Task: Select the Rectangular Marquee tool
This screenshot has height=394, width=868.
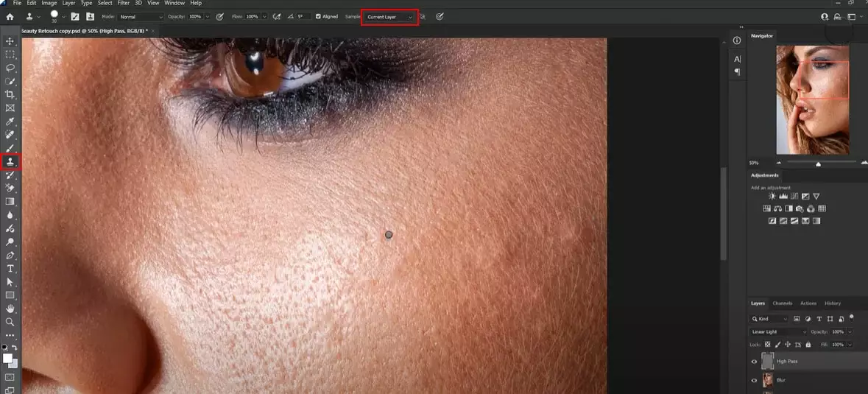Action: pos(10,54)
